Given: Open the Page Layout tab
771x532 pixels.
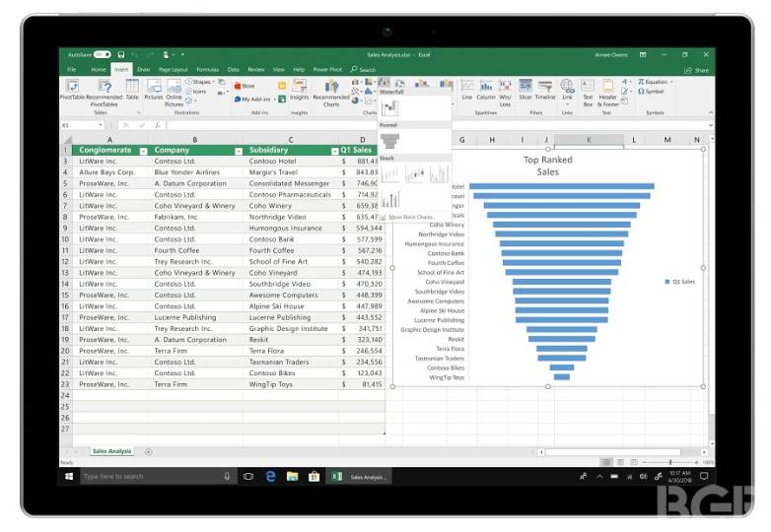Looking at the screenshot, I should coord(174,69).
